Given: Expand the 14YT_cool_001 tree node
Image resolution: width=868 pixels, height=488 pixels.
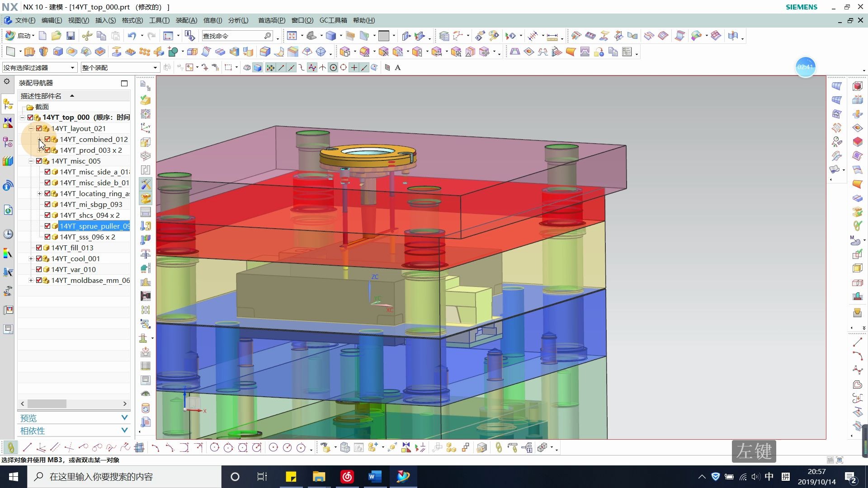Looking at the screenshot, I should click(x=31, y=258).
